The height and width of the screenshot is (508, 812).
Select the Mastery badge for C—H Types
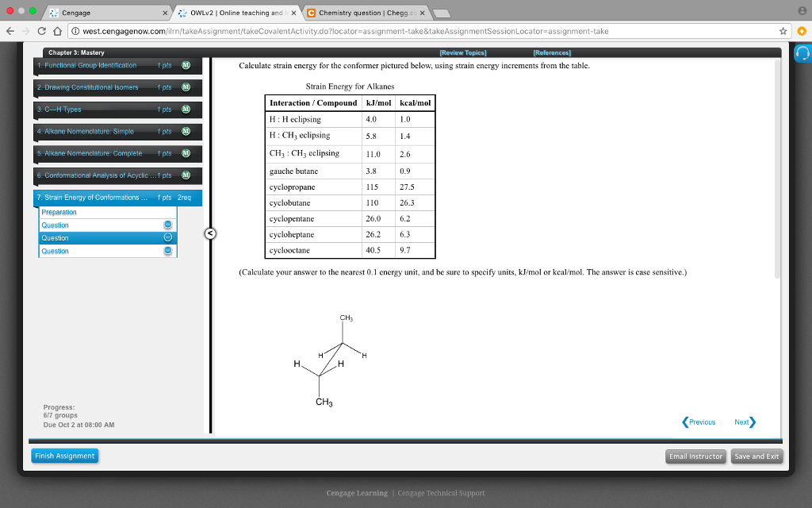(x=184, y=110)
